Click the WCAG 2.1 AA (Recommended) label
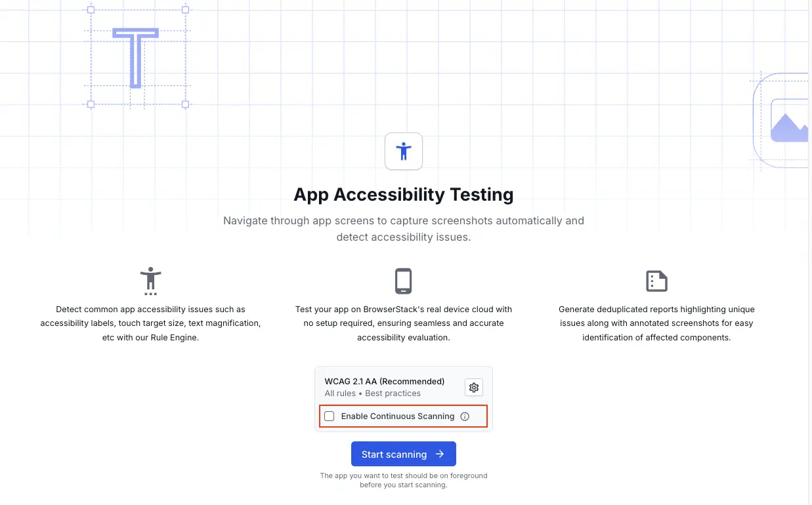Screen dimensions: 812x505 385,381
